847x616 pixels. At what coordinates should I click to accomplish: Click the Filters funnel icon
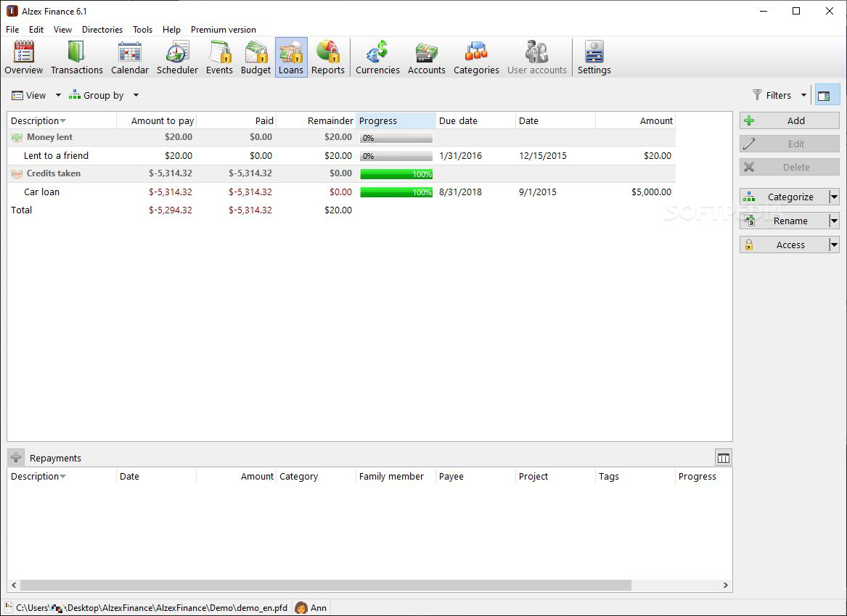[x=757, y=95]
